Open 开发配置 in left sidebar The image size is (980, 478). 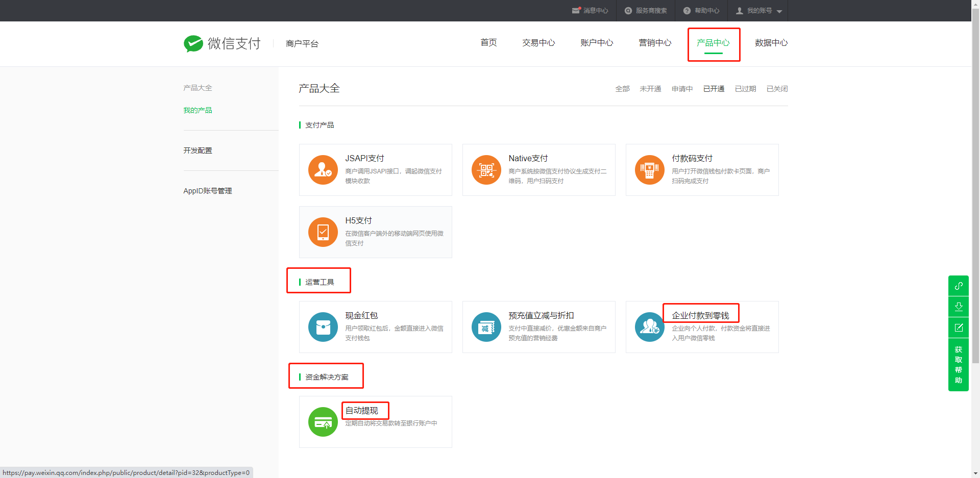198,150
